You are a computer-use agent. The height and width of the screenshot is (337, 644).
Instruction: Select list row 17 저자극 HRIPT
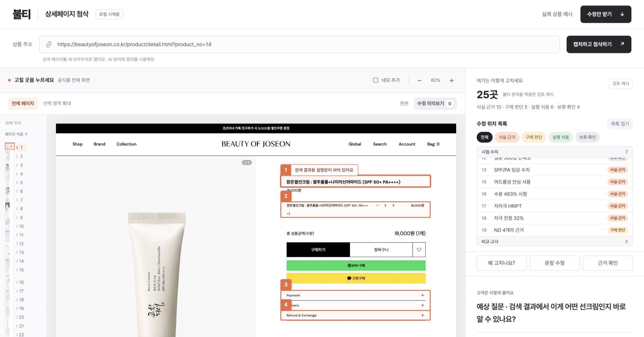pos(554,206)
